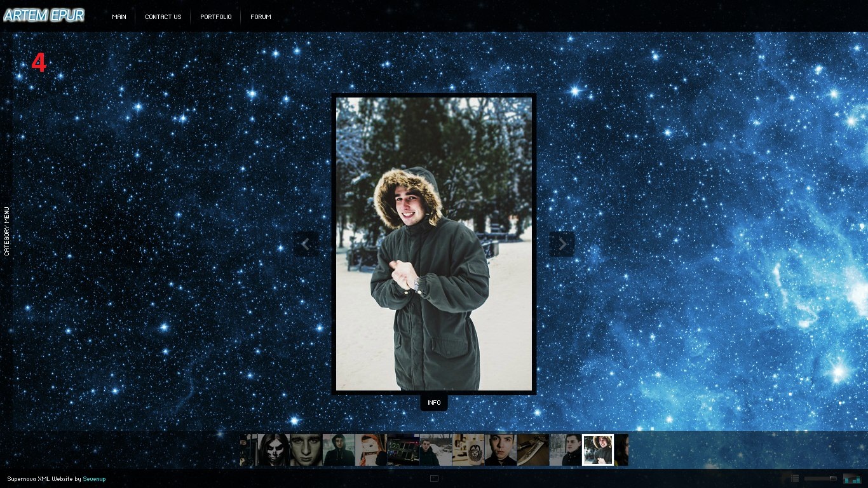Image resolution: width=868 pixels, height=488 pixels.
Task: Adjust the music volume slider
Action: coord(820,478)
